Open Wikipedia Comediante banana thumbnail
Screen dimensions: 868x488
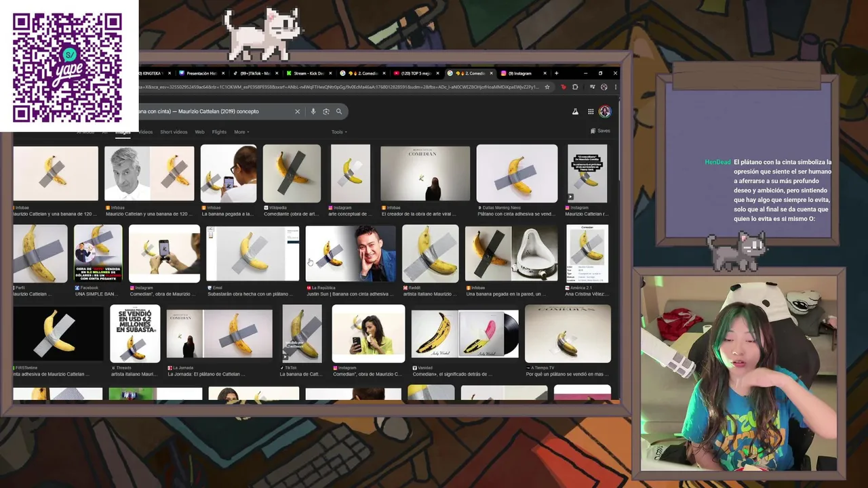click(x=292, y=174)
